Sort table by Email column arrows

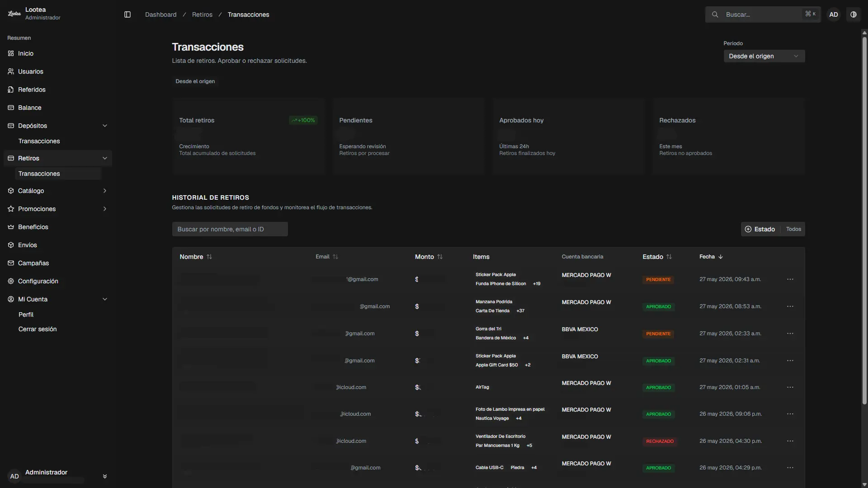pos(335,257)
